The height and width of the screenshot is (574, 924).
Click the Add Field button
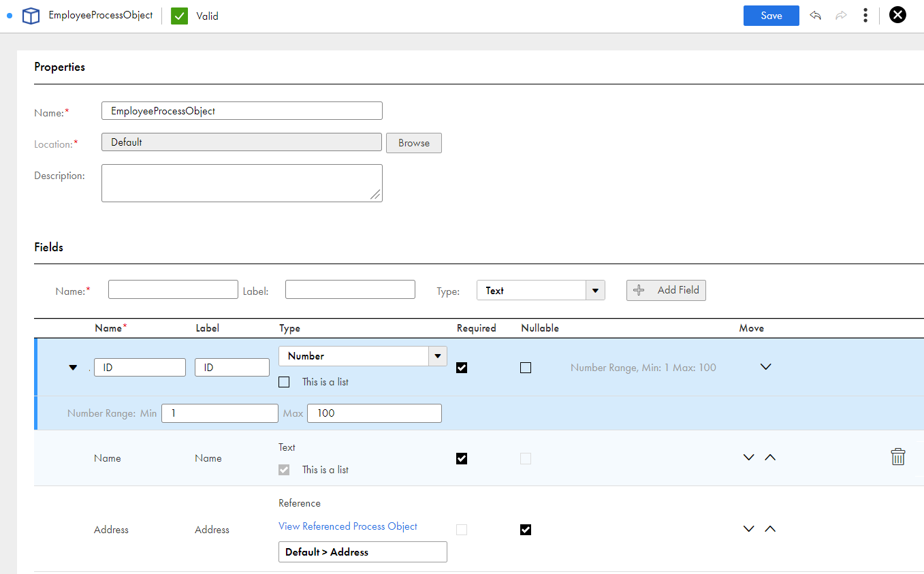coord(666,290)
